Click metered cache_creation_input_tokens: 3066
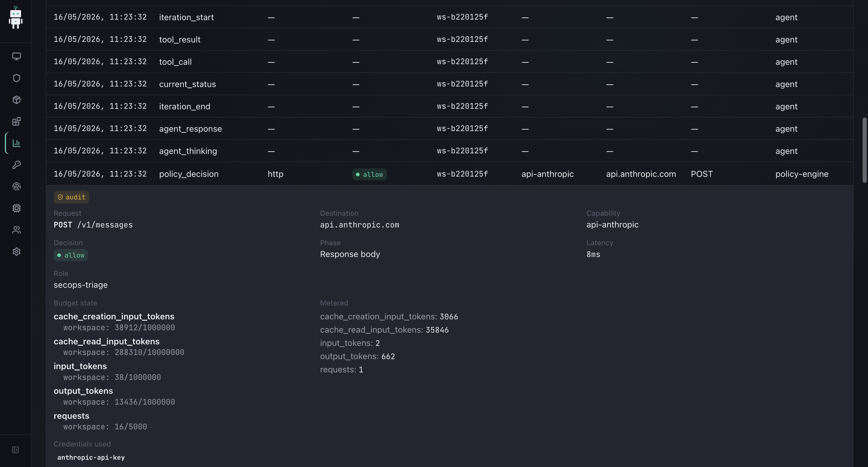Screen dimensions: 868x467 [389, 316]
